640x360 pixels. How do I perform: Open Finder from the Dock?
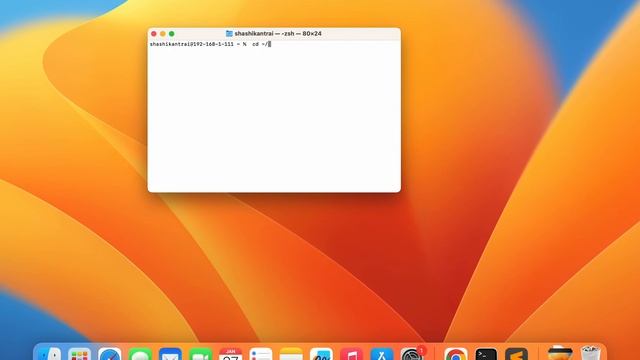50,354
